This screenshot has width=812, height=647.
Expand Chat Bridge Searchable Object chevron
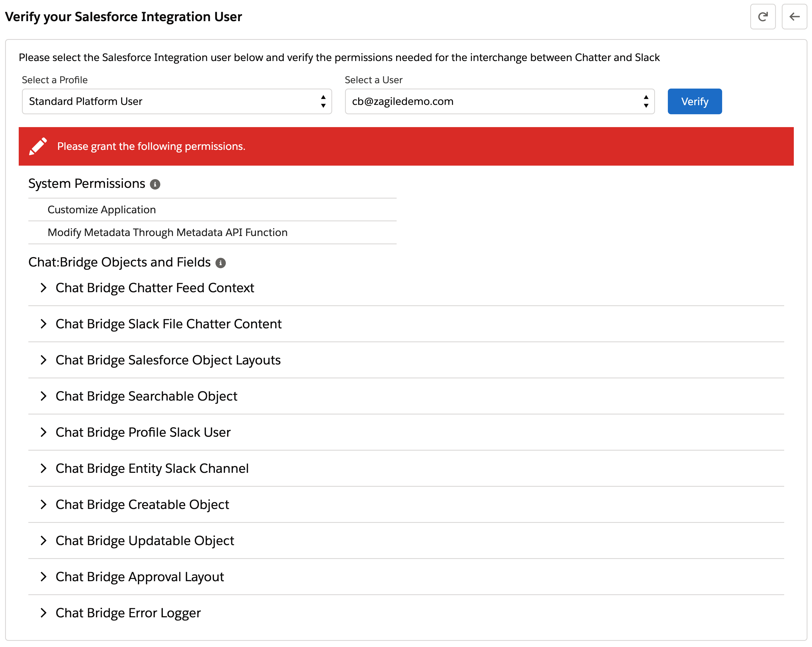[x=44, y=396]
